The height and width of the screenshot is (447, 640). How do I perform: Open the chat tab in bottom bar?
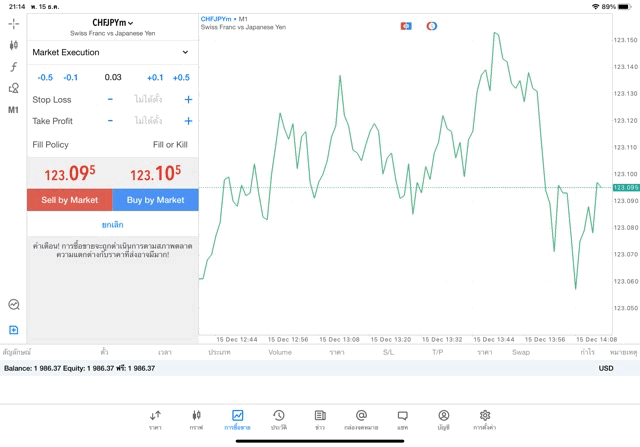pos(402,420)
